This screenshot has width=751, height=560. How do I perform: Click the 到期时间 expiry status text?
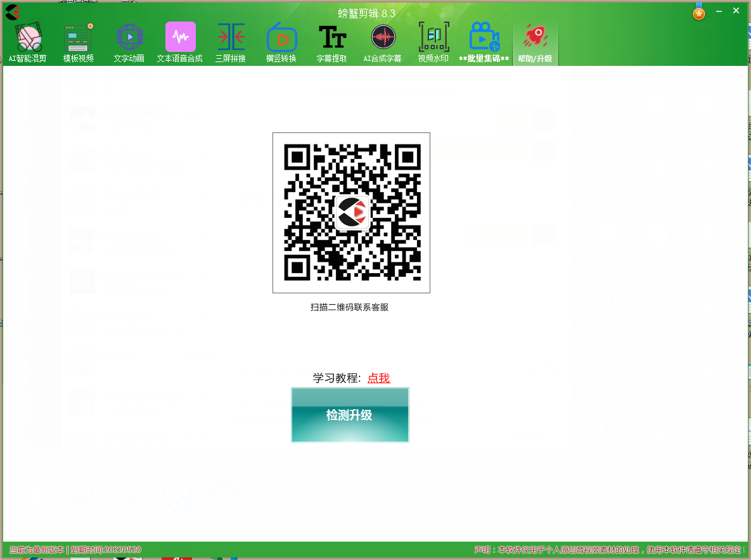point(105,550)
